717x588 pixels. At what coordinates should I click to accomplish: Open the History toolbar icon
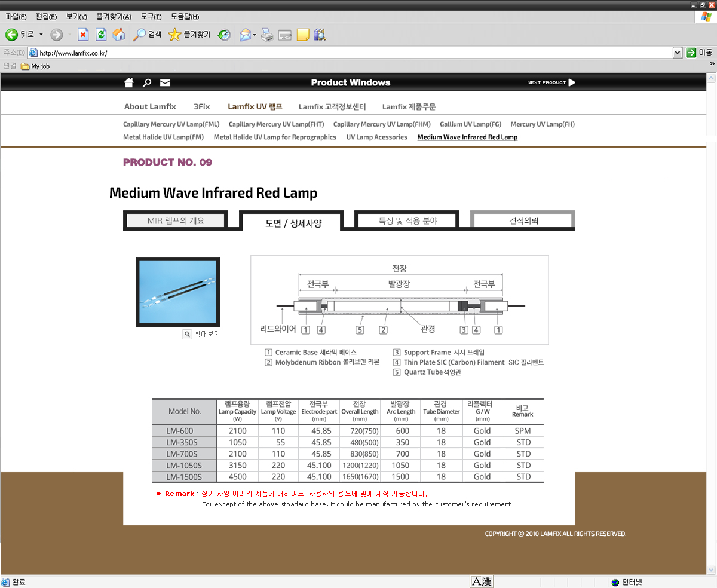[224, 35]
